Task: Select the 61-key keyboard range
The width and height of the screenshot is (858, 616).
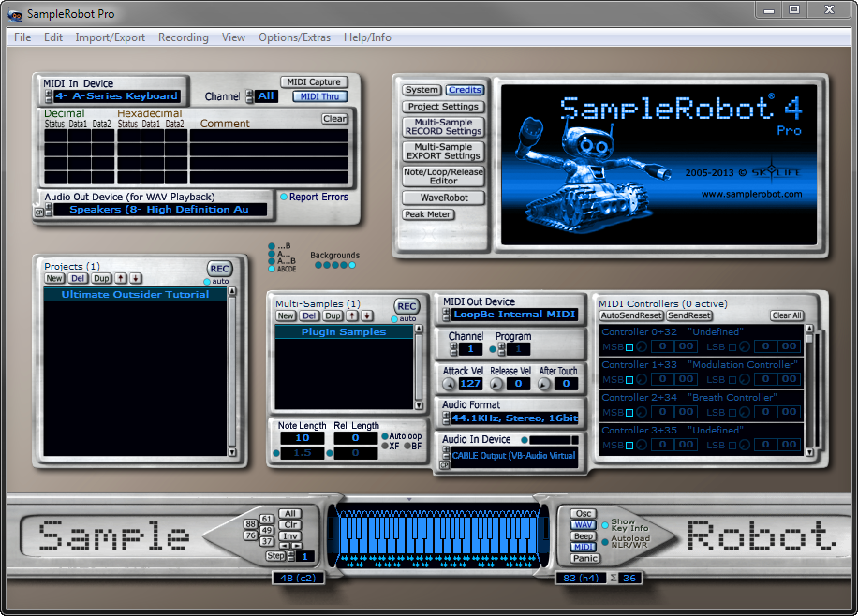Action: point(266,519)
